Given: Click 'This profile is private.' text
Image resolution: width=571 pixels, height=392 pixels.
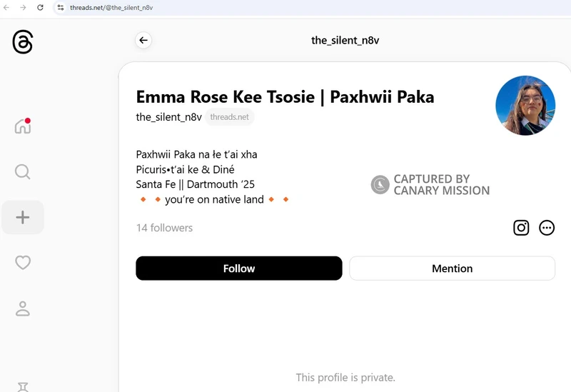Looking at the screenshot, I should click(x=345, y=378).
